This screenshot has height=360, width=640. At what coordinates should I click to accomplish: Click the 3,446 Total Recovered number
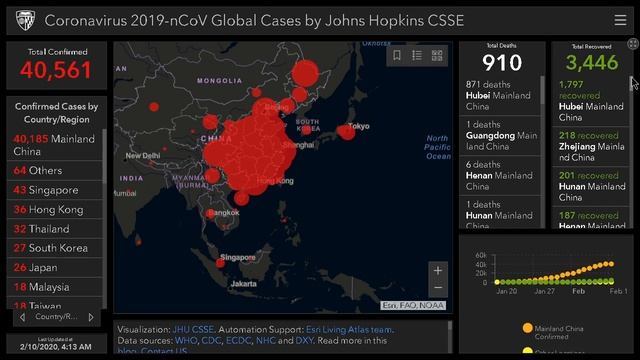coord(592,62)
